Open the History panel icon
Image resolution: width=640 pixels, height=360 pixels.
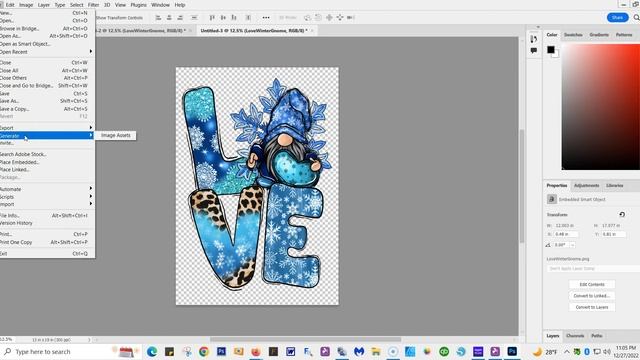click(x=533, y=39)
